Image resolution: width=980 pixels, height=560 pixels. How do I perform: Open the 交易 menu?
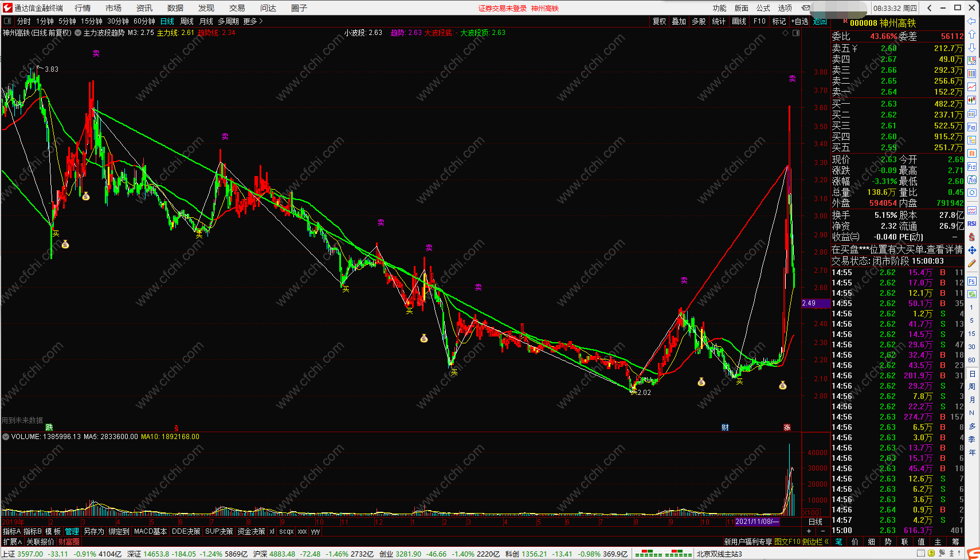pyautogui.click(x=237, y=8)
